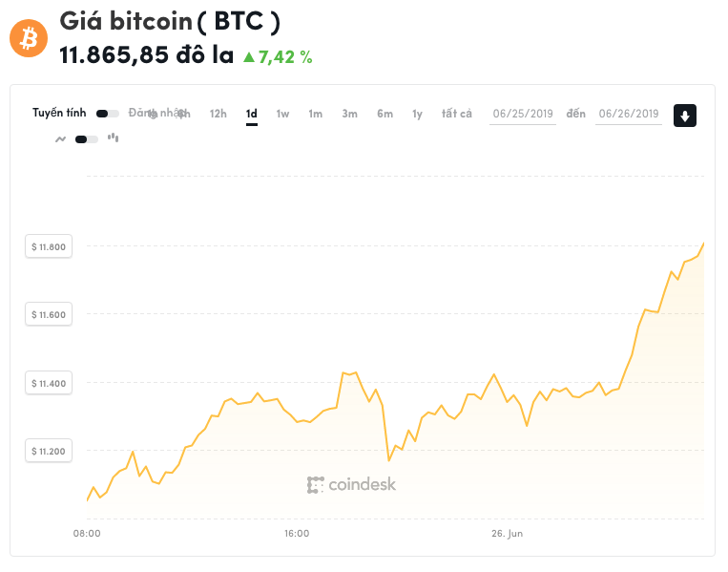The height and width of the screenshot is (572, 728).
Task: Toggle the linear/log scale switch
Action: (x=107, y=114)
